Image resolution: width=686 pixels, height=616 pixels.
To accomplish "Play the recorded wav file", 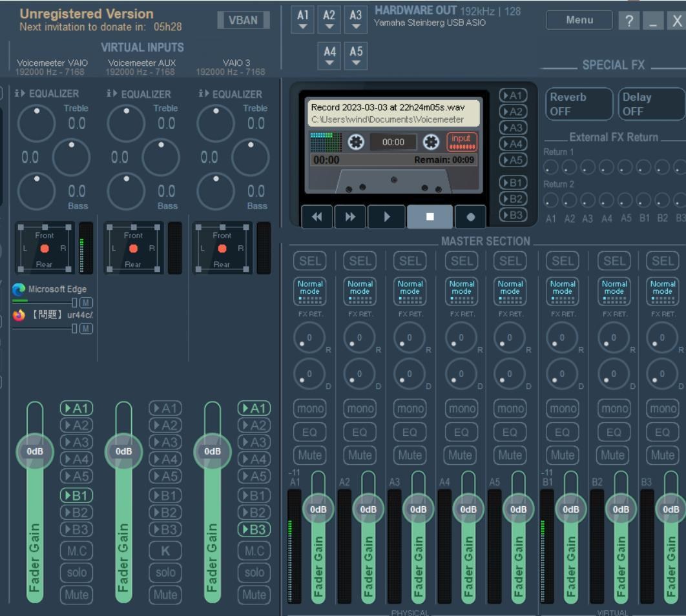I will [x=386, y=216].
